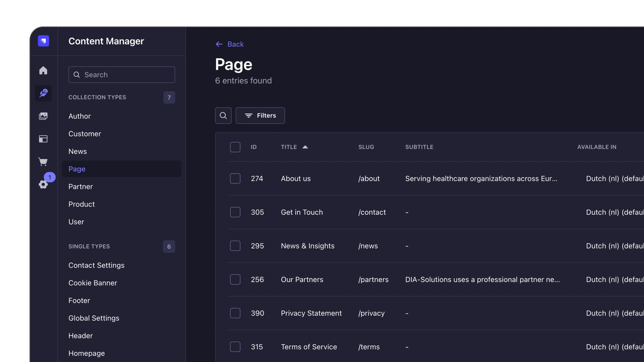Open the Customer collection type
Screen dimensions: 644x362
pos(85,134)
